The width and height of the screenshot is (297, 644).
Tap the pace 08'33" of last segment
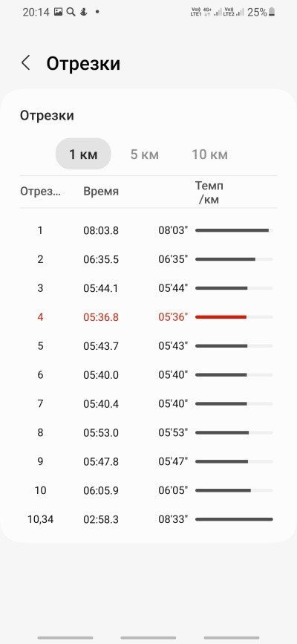tap(173, 519)
